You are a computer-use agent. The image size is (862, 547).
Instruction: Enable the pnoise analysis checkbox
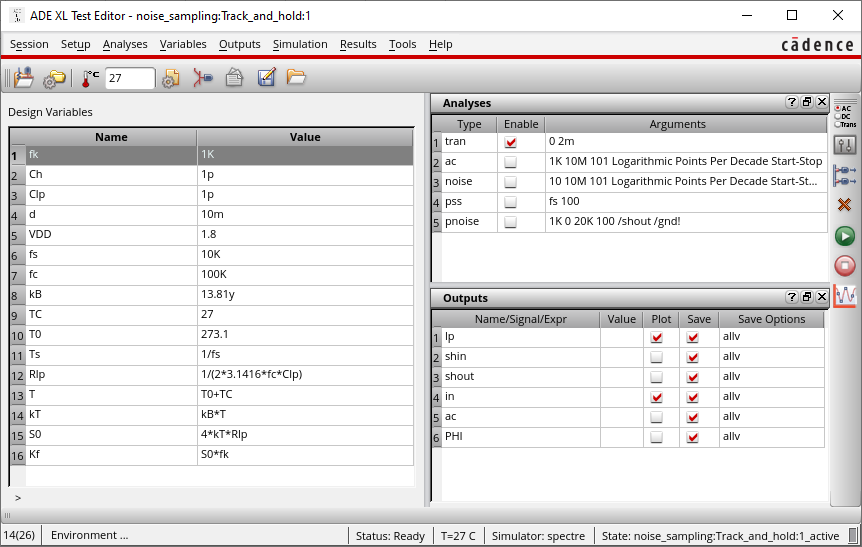(511, 222)
